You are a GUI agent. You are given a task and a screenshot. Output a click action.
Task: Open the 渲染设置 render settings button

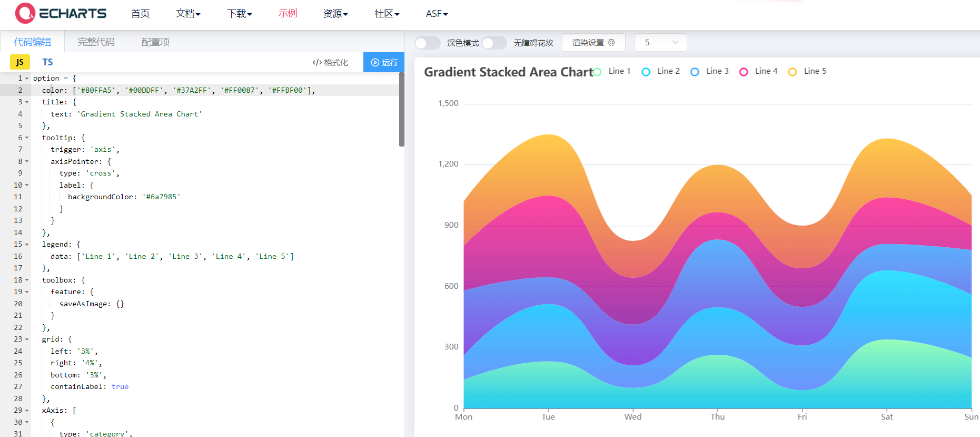coord(593,43)
